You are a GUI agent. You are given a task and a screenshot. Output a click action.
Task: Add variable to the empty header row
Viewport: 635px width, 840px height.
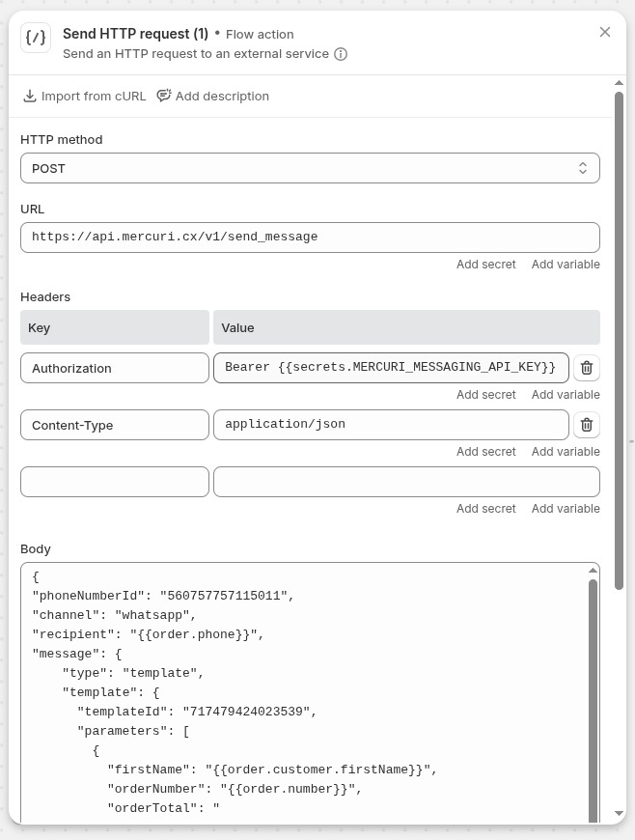(x=566, y=509)
